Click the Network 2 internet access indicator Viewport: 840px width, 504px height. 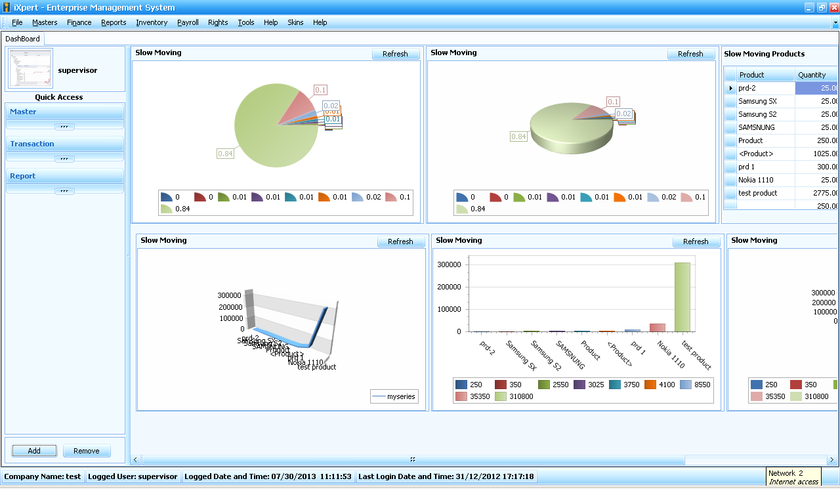click(x=793, y=477)
